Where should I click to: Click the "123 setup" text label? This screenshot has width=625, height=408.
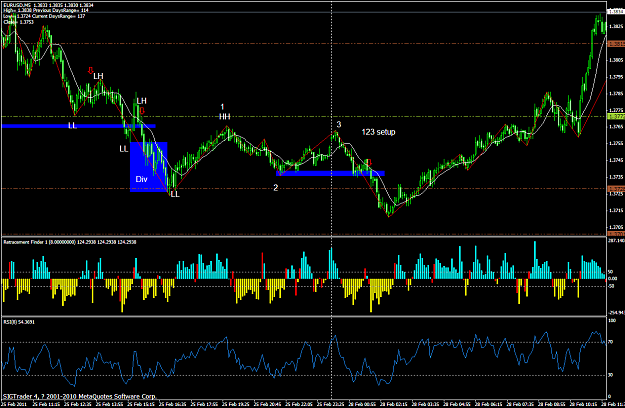click(x=378, y=132)
